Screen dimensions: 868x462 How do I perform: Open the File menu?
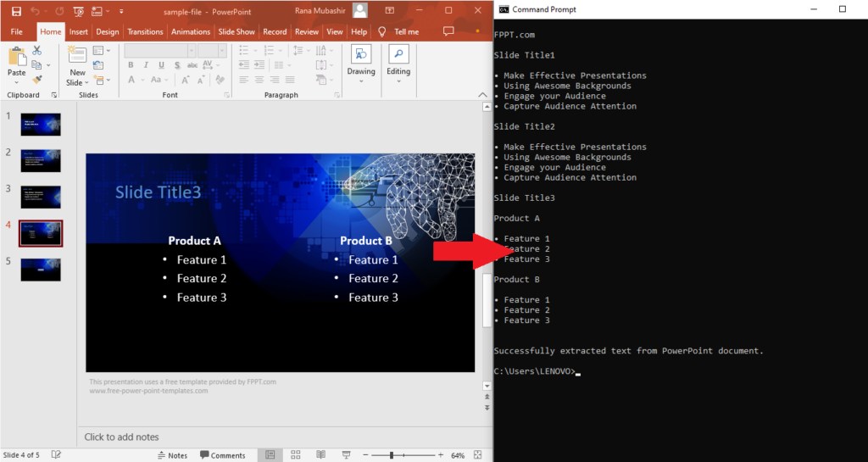tap(16, 31)
